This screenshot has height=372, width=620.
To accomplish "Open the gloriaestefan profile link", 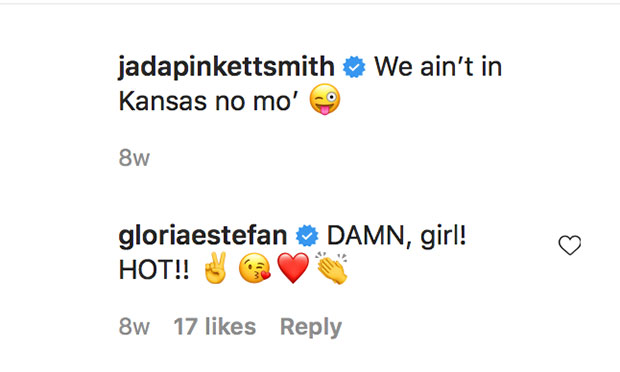I will 203,236.
